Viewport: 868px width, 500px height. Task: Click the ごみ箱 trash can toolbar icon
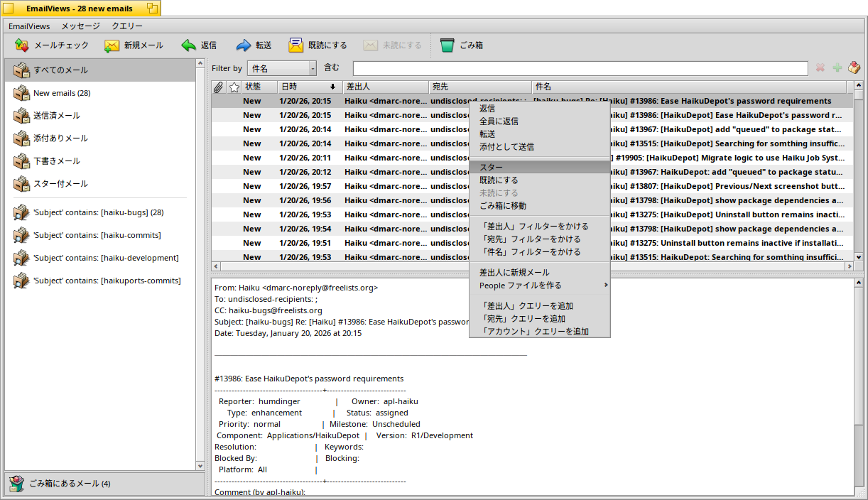click(447, 45)
